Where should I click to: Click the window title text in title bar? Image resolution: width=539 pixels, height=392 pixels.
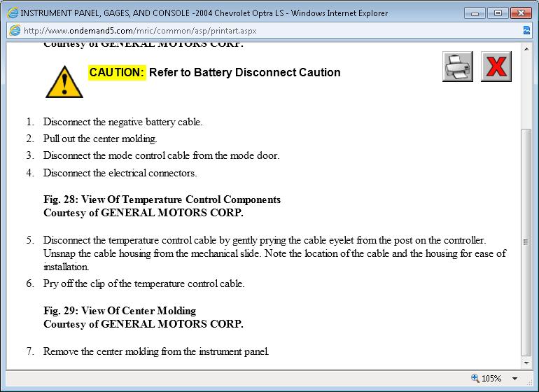pos(204,13)
